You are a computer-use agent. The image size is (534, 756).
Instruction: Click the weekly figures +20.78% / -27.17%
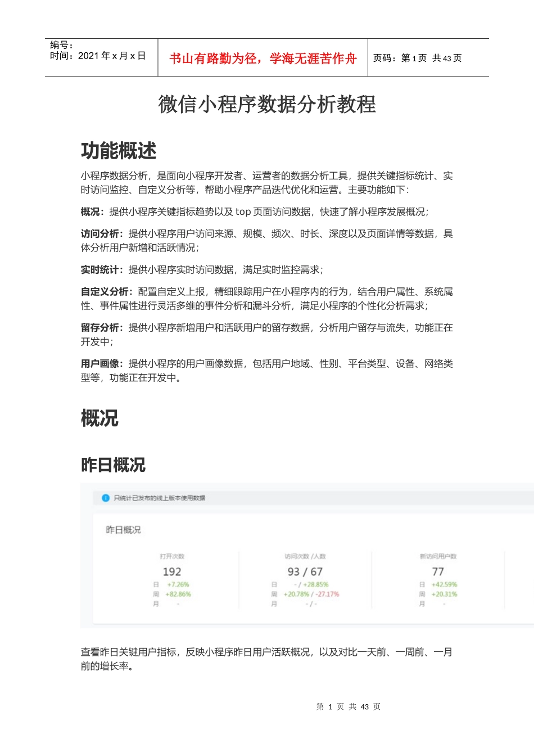311,594
